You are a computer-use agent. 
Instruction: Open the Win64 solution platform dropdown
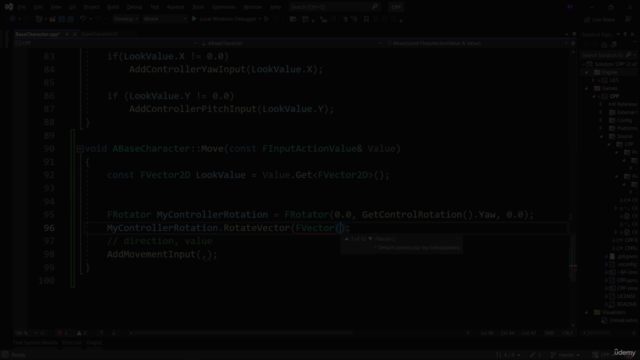[164, 19]
